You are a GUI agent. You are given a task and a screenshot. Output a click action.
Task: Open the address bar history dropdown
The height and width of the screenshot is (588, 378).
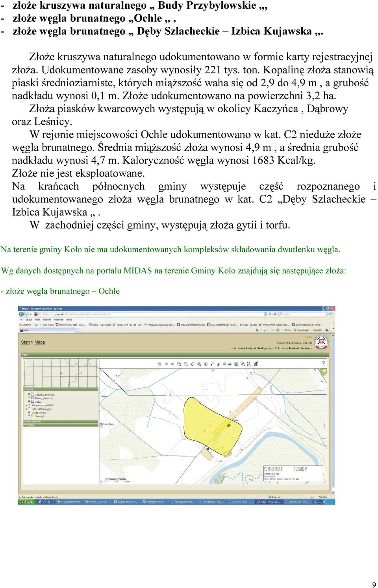[266, 314]
